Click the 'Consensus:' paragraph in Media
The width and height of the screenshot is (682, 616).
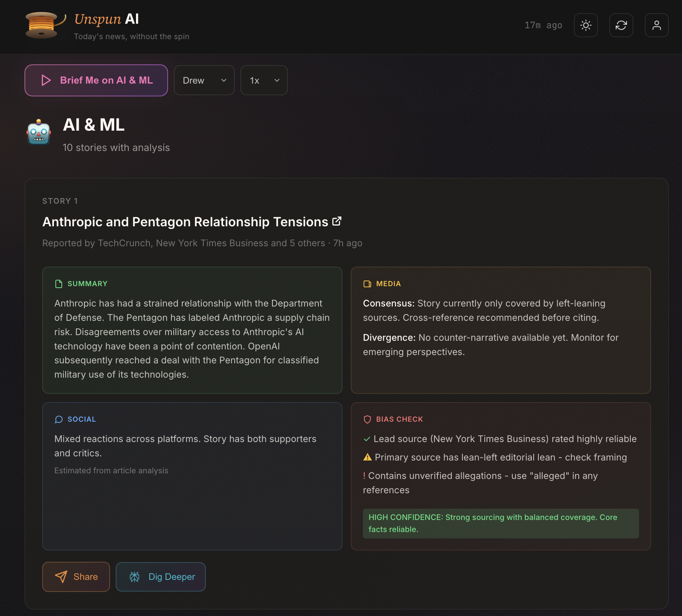(484, 311)
